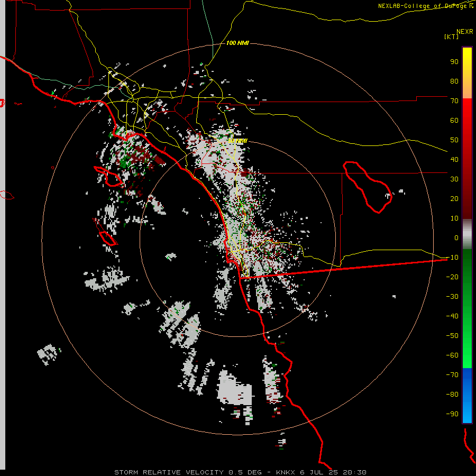The width and height of the screenshot is (476, 476).
Task: Pick the blue segment of the color bar
Action: pyautogui.click(x=467, y=396)
